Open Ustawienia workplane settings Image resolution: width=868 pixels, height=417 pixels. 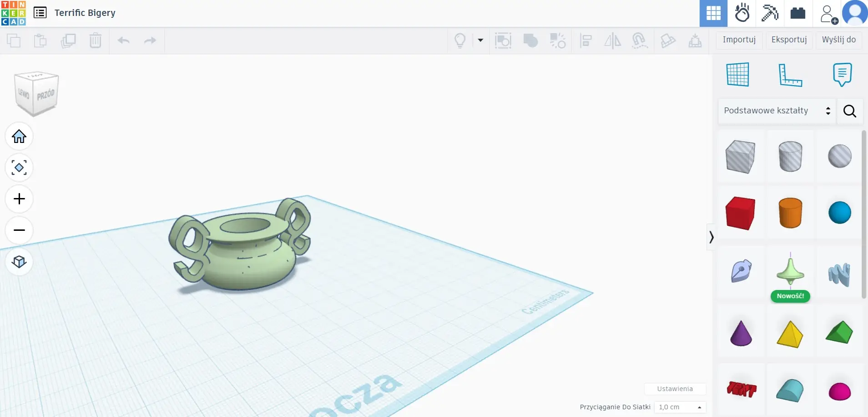tap(675, 389)
